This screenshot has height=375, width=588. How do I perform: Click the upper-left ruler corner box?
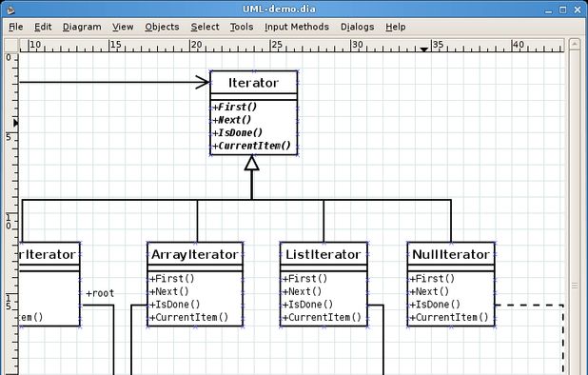point(11,46)
